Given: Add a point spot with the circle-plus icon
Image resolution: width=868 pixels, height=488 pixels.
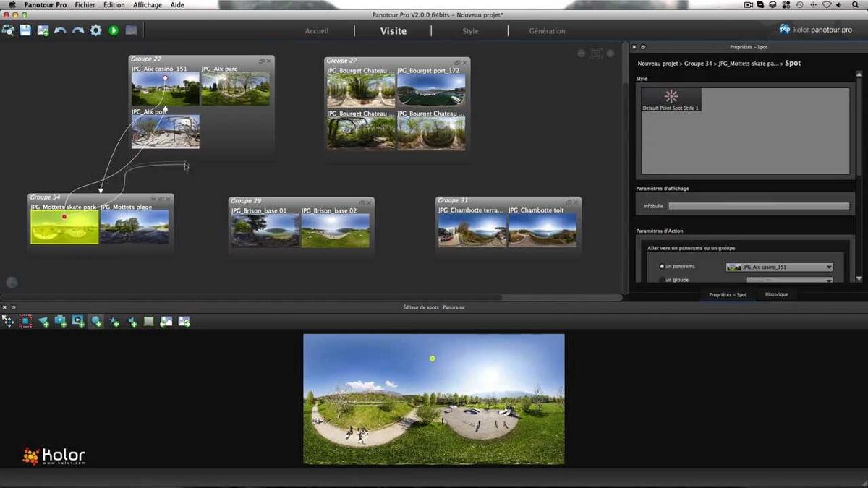Looking at the screenshot, I should (x=96, y=321).
